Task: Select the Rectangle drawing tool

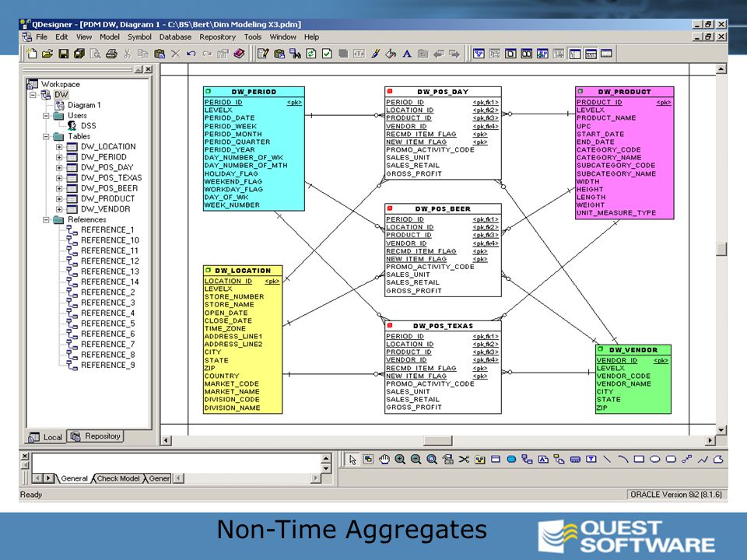Action: [639, 460]
